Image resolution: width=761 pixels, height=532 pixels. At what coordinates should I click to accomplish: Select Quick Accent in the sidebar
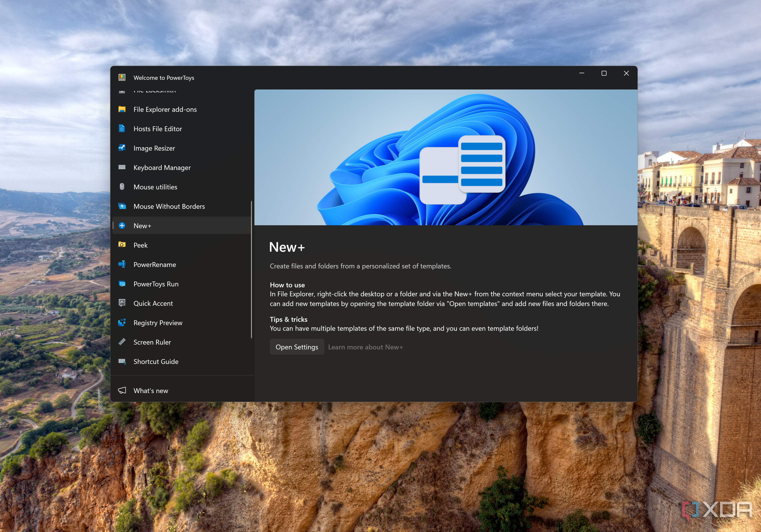(x=153, y=303)
